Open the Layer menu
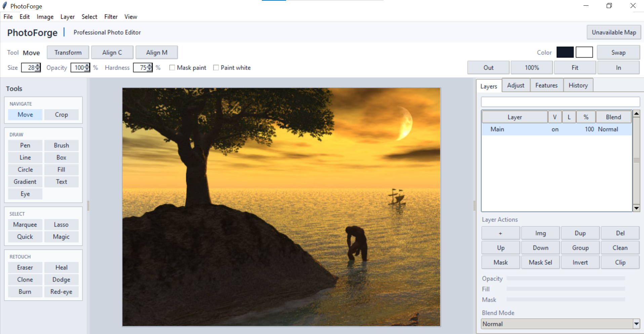 click(x=68, y=17)
